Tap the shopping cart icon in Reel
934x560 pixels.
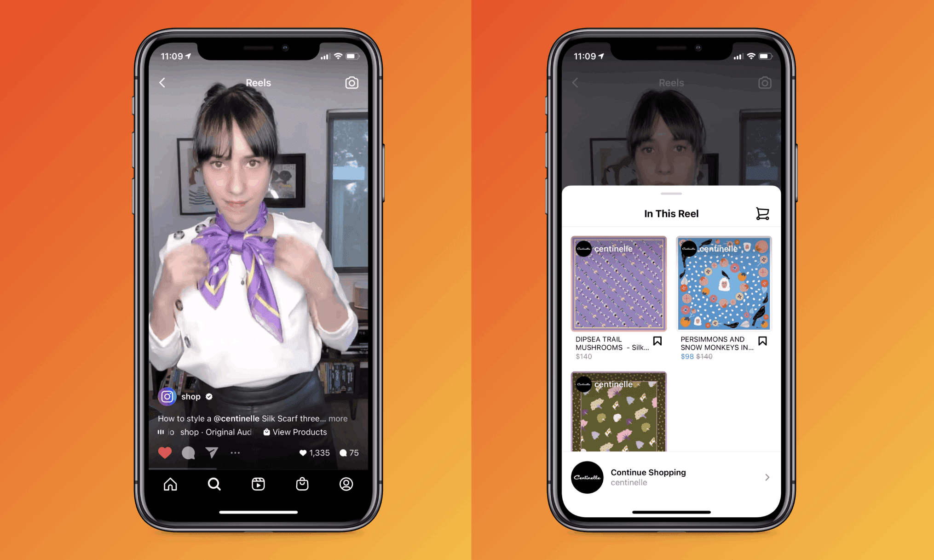[762, 213]
